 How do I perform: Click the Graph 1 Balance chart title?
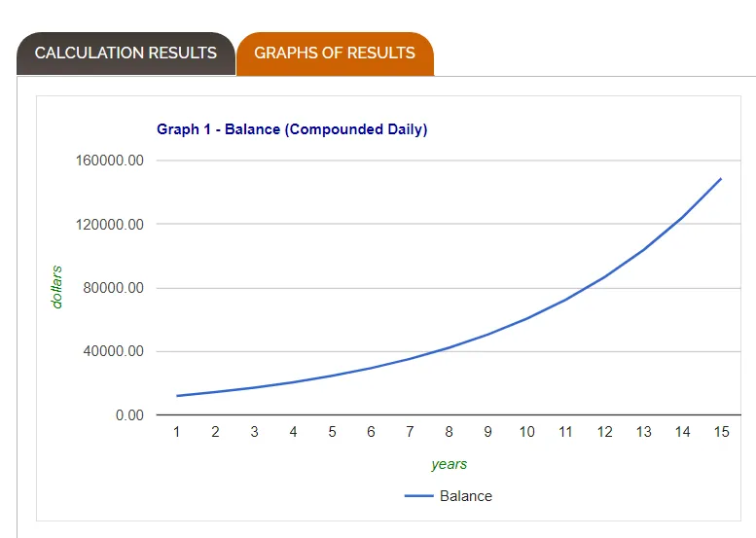[x=292, y=129]
